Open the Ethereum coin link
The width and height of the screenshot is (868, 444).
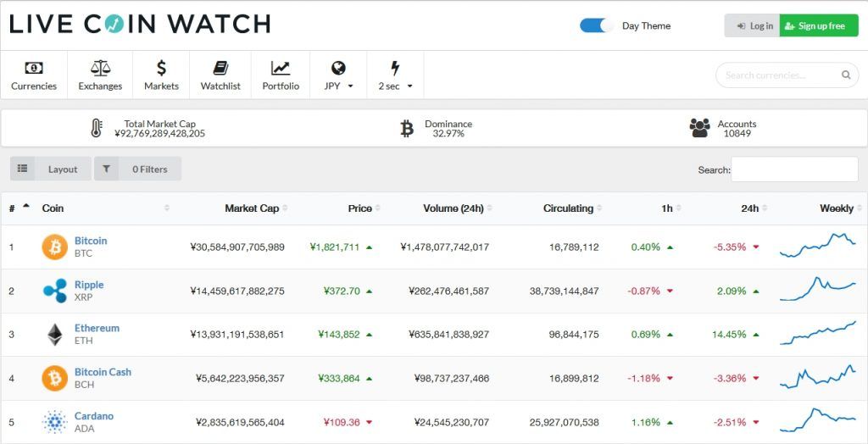(97, 328)
